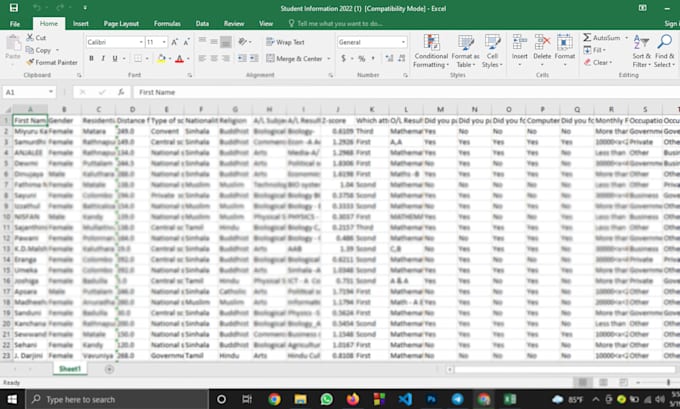Click the AutoSum button

602,38
